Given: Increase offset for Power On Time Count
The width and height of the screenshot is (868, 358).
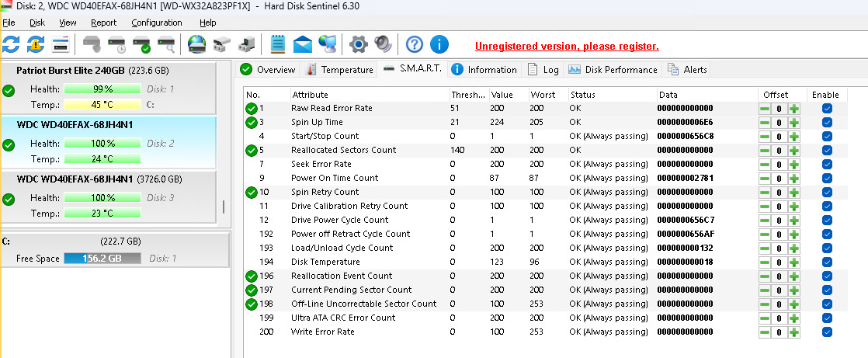Looking at the screenshot, I should tap(794, 178).
